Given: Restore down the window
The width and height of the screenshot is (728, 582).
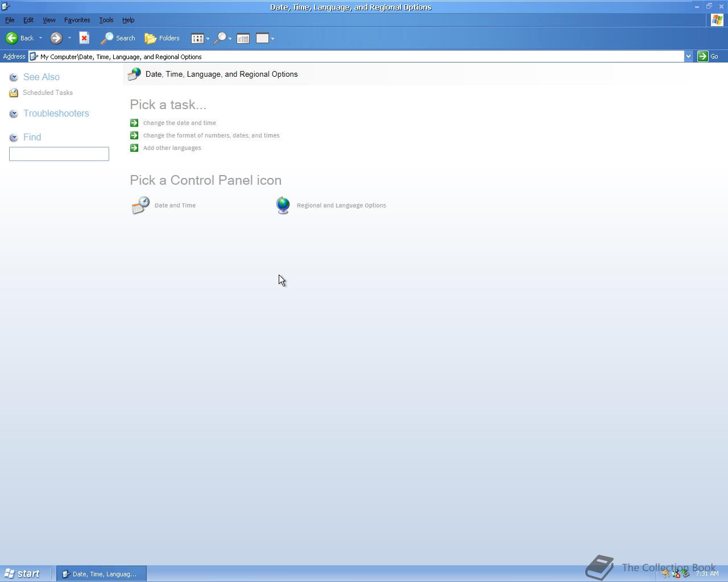Looking at the screenshot, I should pos(709,7).
